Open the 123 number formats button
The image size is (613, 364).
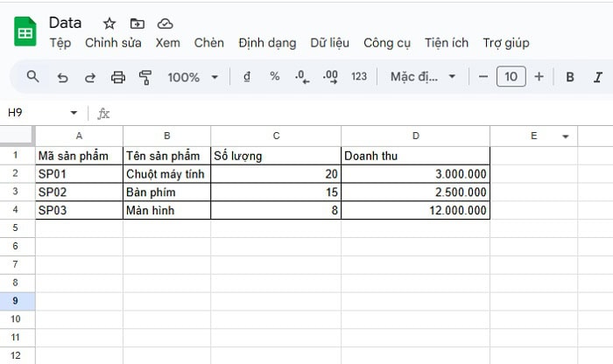pos(358,77)
